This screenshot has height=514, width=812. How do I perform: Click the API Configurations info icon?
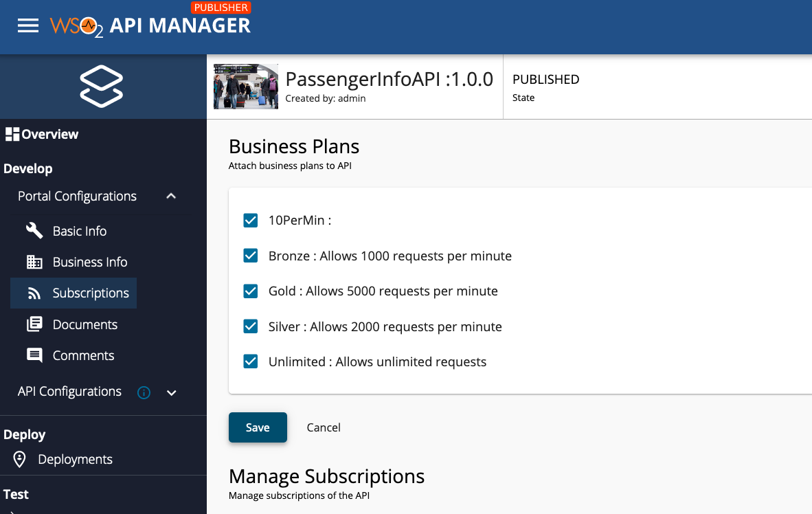click(x=144, y=392)
